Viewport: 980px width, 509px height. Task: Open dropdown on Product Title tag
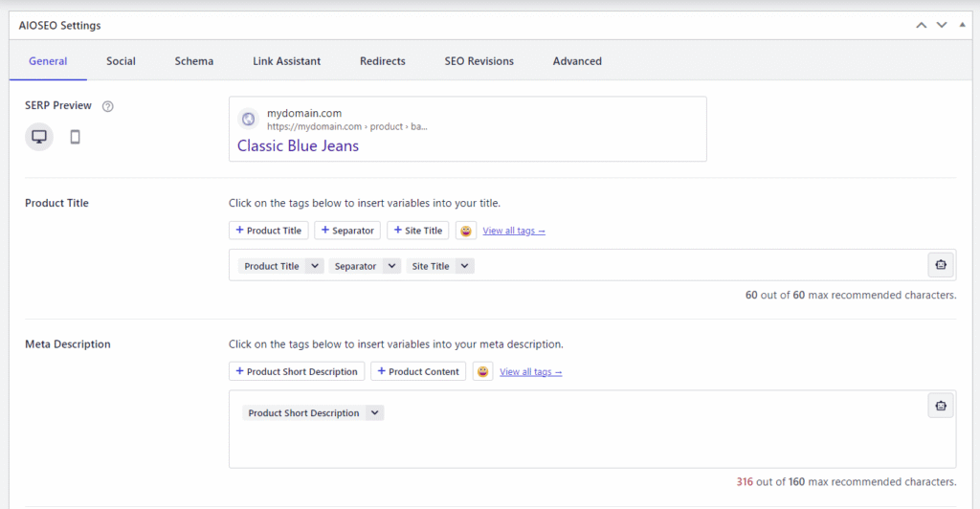315,266
